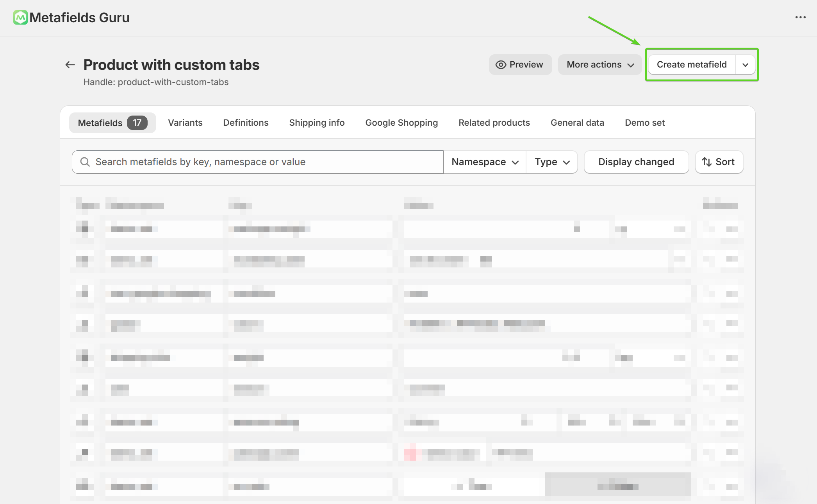Click the Display changed button
The height and width of the screenshot is (504, 817).
pos(636,162)
